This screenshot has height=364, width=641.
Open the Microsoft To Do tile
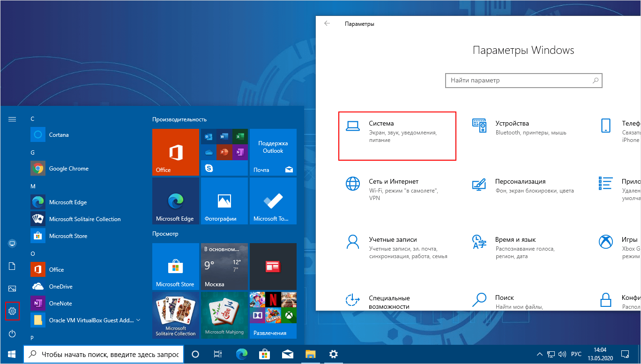tap(273, 201)
